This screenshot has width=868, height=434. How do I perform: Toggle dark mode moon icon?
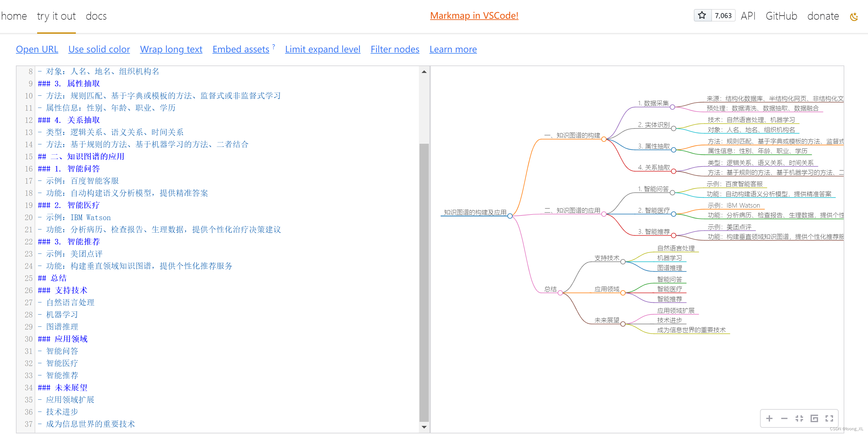(854, 16)
